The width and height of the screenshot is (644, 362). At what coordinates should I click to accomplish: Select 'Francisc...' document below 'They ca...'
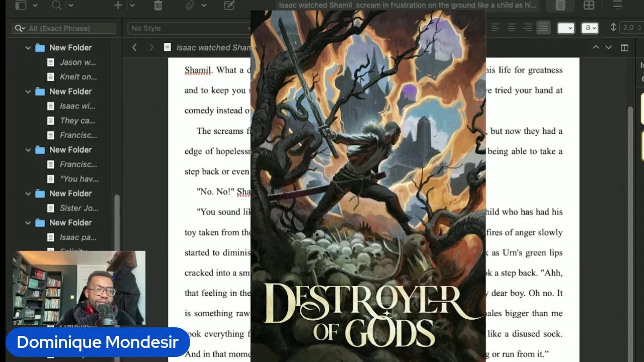[x=78, y=135]
